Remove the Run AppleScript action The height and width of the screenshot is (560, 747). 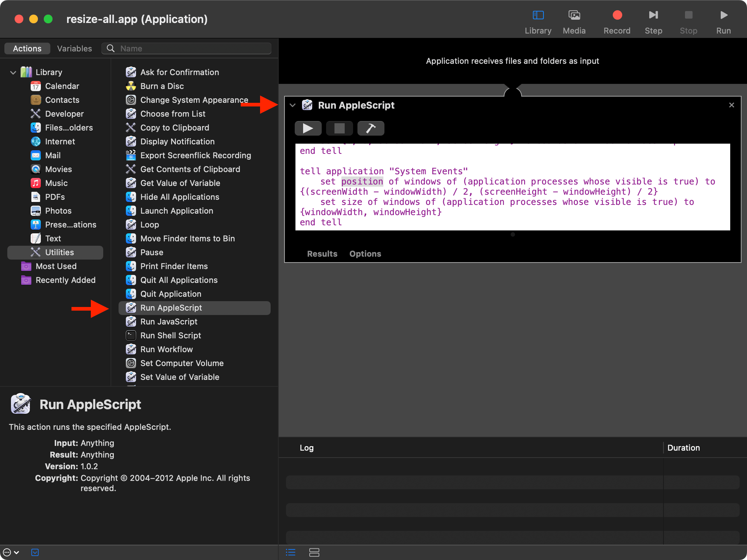pyautogui.click(x=731, y=105)
